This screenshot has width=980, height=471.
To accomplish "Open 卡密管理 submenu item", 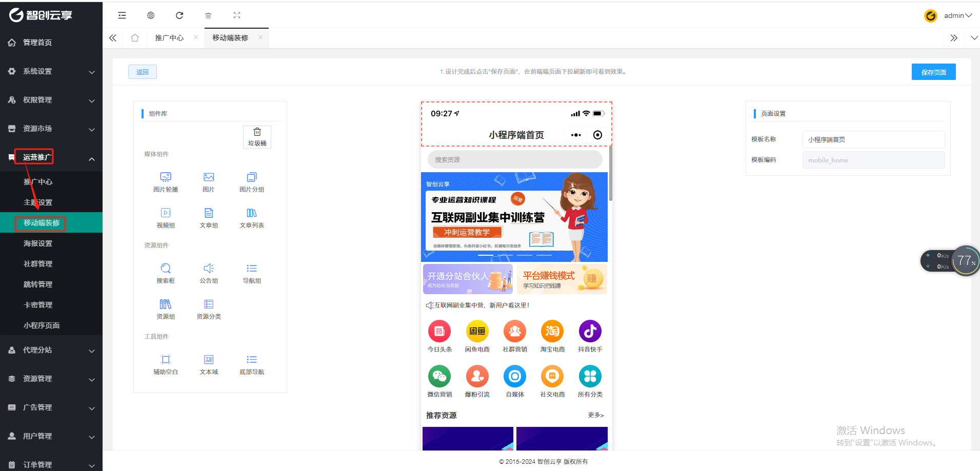I will coord(51,304).
